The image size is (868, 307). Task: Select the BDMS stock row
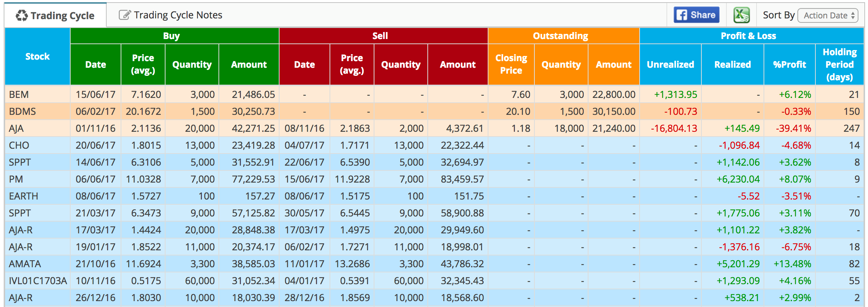pos(434,112)
